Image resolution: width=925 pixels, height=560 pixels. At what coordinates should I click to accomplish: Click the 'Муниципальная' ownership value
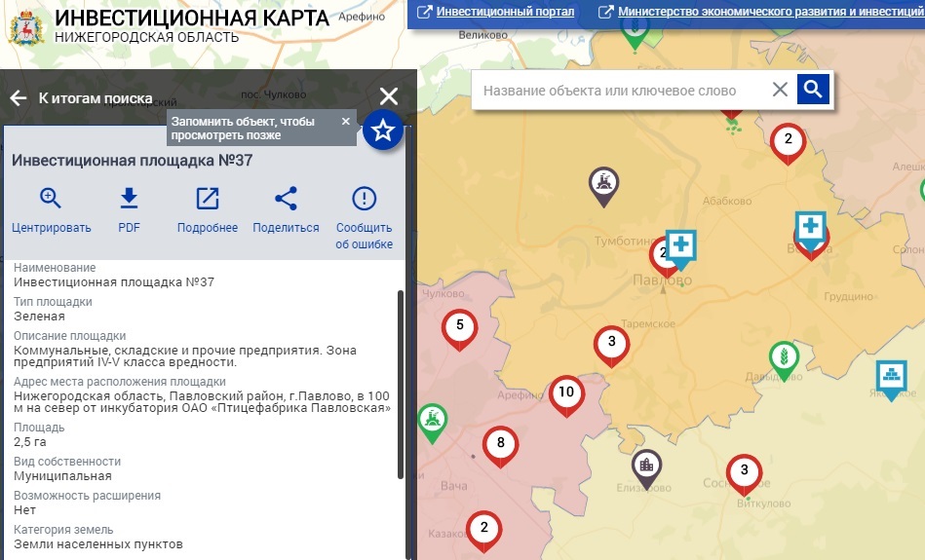(x=62, y=475)
